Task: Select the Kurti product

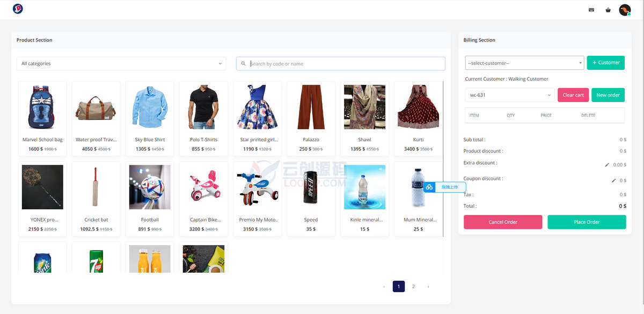Action: coord(418,119)
